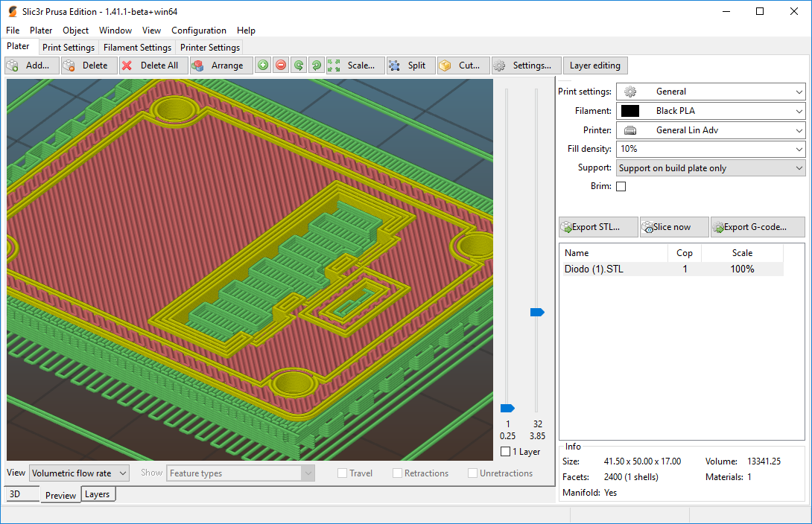Open the Window menu
Image resolution: width=812 pixels, height=524 pixels.
115,31
